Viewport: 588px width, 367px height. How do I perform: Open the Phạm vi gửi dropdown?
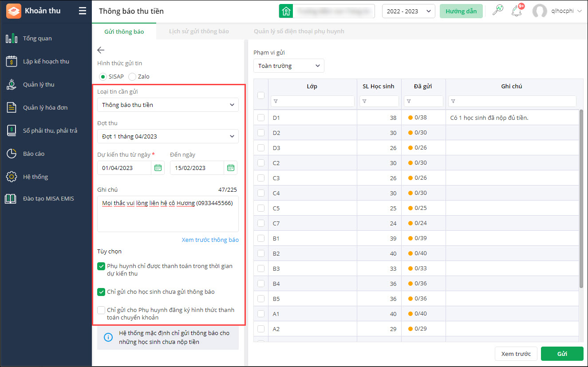click(289, 66)
